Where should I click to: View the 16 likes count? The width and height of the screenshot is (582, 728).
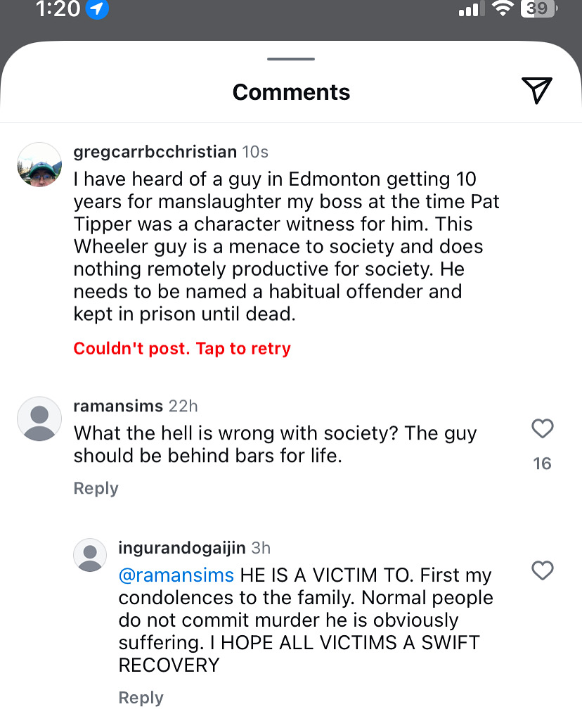[542, 464]
